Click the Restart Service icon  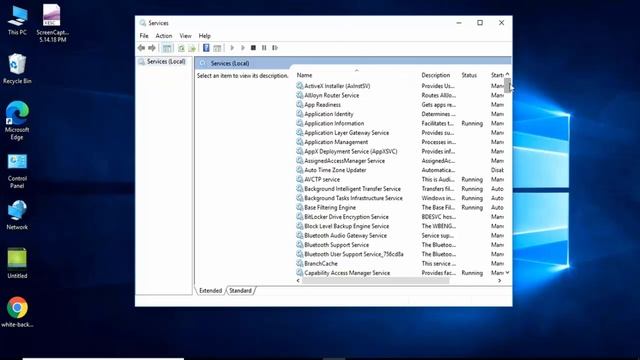point(275,48)
